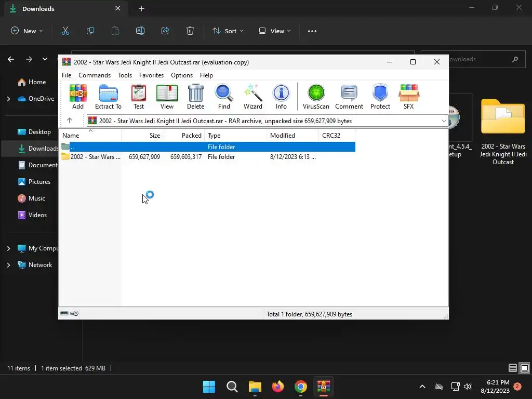Click the Explorer back arrow

[x=11, y=59]
